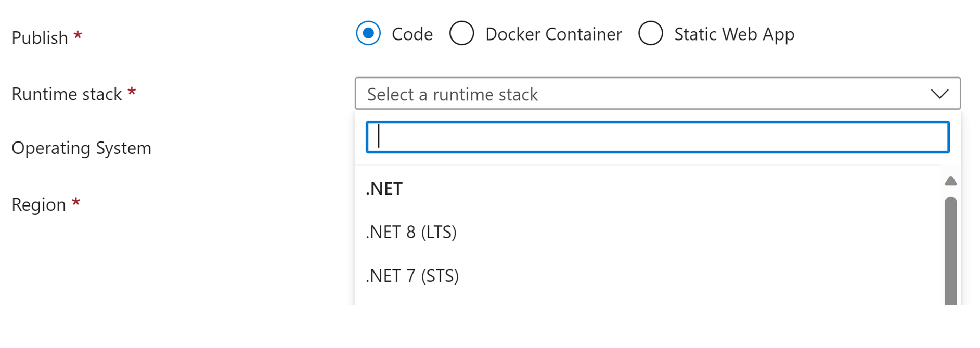Image resolution: width=980 pixels, height=348 pixels.
Task: Click the dropdown list scrollbar thumb
Action: tap(951, 251)
